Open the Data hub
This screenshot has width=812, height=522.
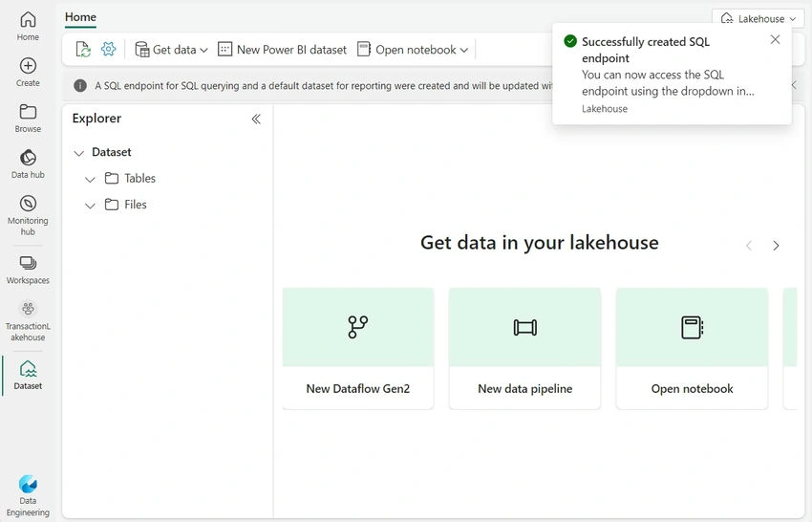coord(28,163)
